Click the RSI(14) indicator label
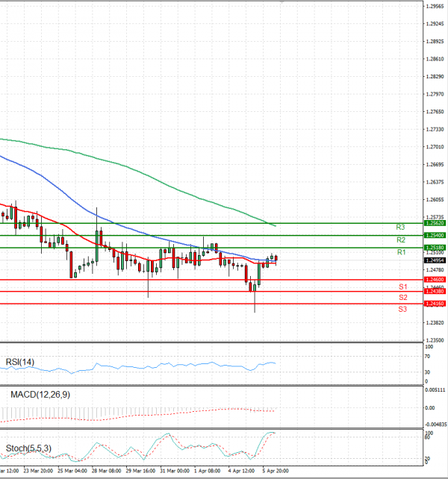The height and width of the screenshot is (479, 448). 20,362
